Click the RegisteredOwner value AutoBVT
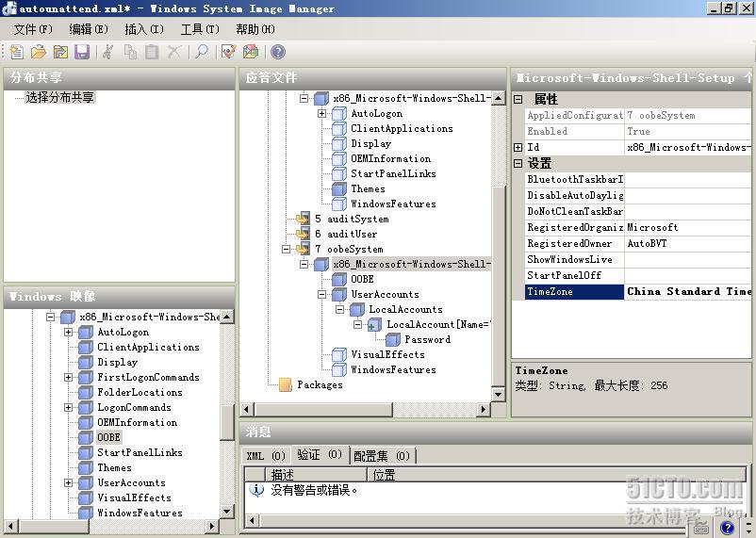756x538 pixels. [688, 243]
